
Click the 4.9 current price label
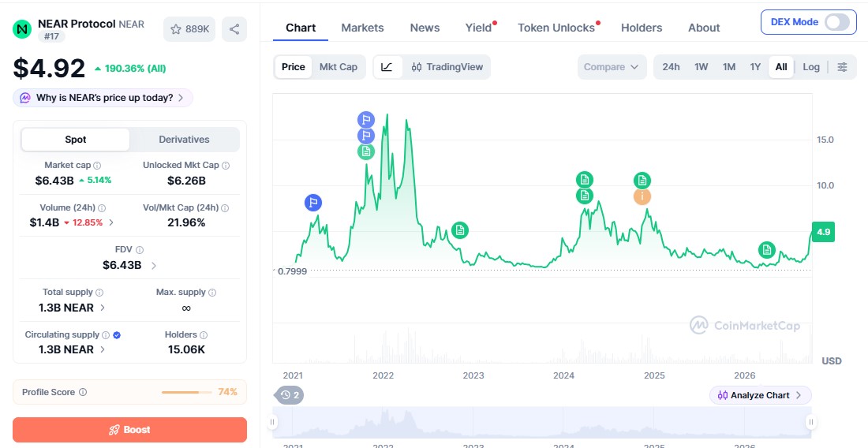(x=823, y=232)
